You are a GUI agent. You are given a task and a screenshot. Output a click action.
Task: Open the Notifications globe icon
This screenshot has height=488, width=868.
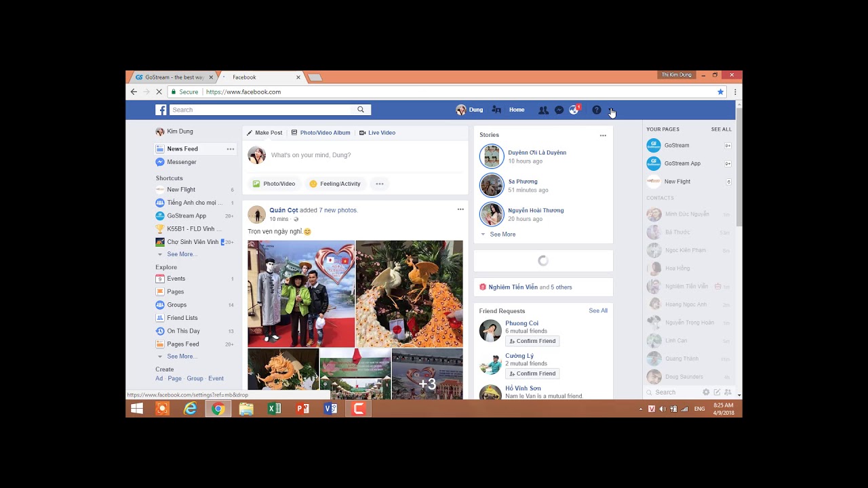[574, 110]
